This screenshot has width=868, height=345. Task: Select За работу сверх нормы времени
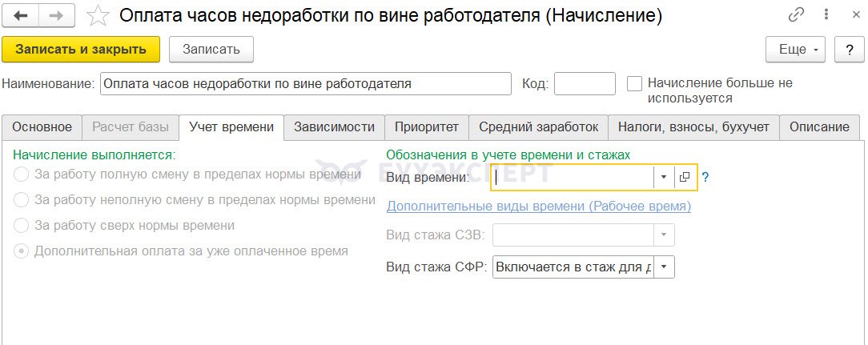(21, 226)
